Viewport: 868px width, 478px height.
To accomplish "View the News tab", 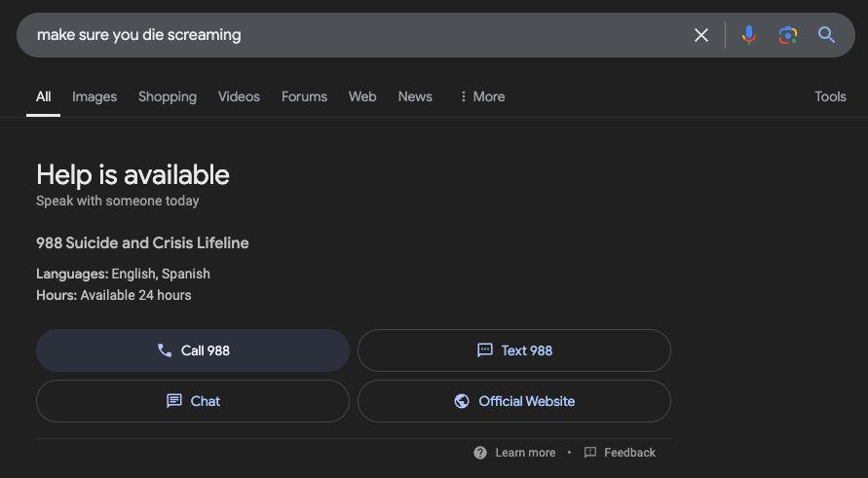I will [415, 96].
